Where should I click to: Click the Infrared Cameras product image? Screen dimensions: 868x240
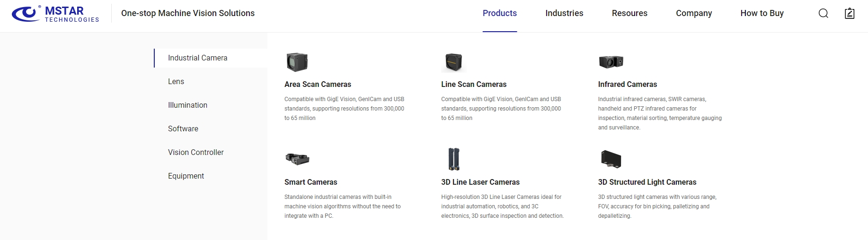pyautogui.click(x=611, y=62)
